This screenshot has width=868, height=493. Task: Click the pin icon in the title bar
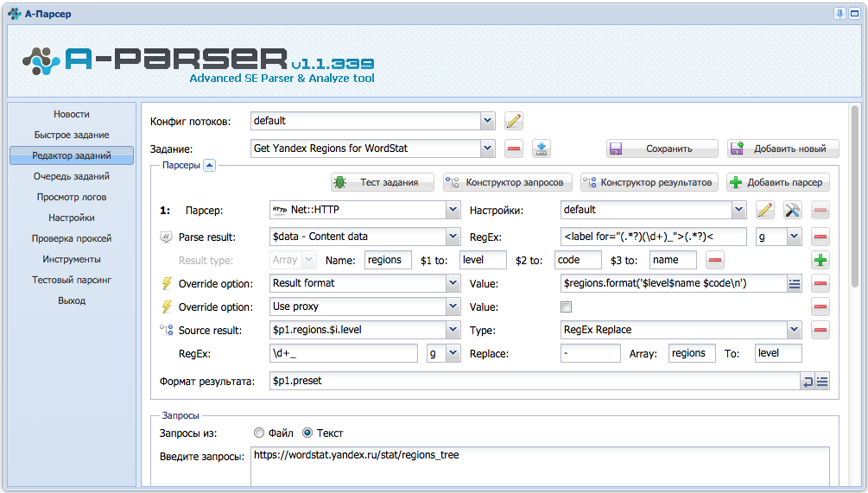(839, 14)
